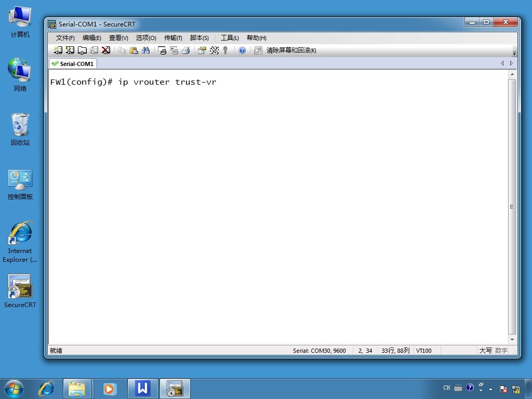Select Internet Explorer desktop shortcut
Image resolution: width=532 pixels, height=399 pixels.
pyautogui.click(x=20, y=242)
